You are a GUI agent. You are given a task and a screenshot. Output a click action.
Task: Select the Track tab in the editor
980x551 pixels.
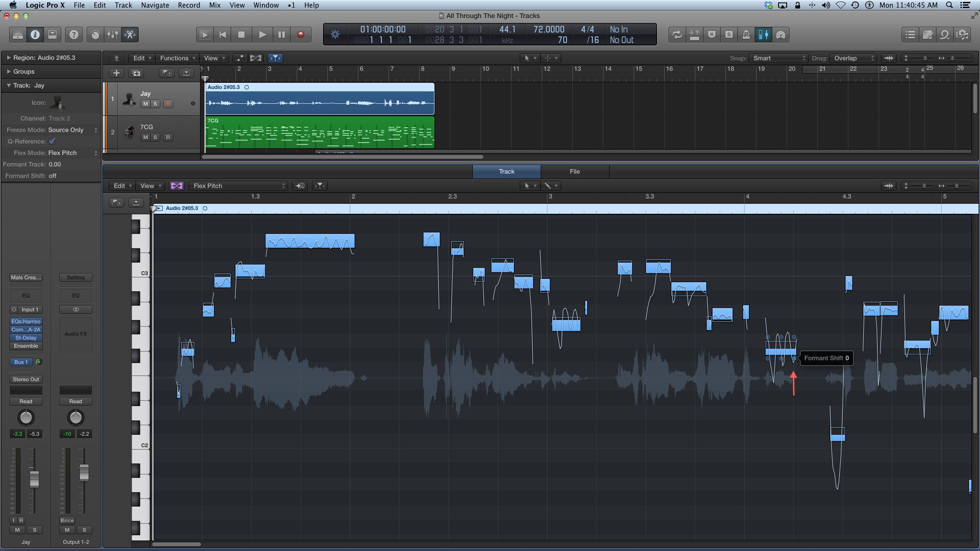[506, 171]
